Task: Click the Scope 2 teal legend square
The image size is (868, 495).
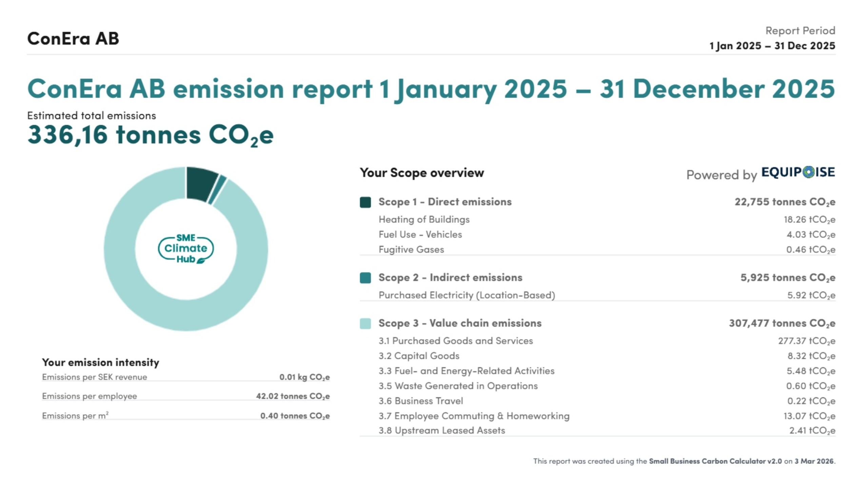Action: [365, 278]
